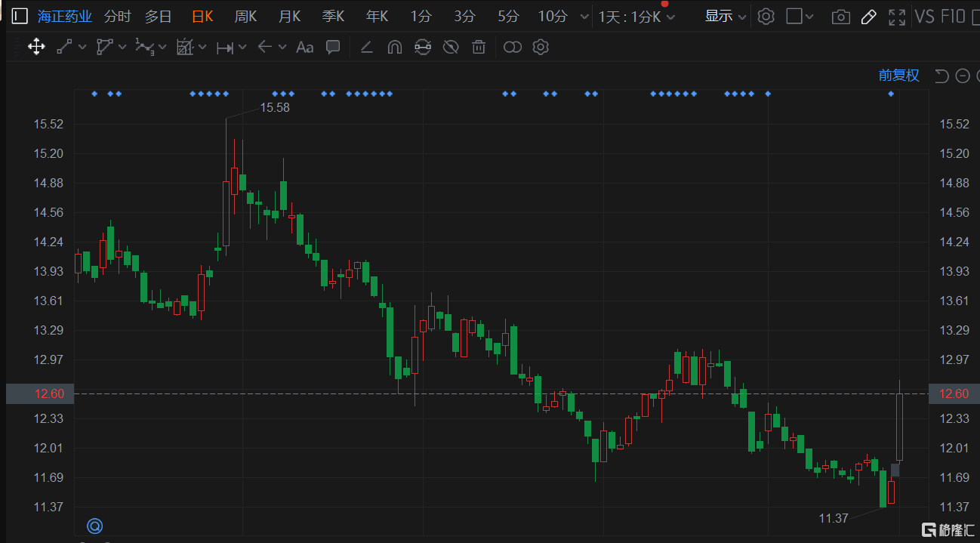Open the F10 company info button
Viewport: 980px width, 543px height.
(953, 17)
